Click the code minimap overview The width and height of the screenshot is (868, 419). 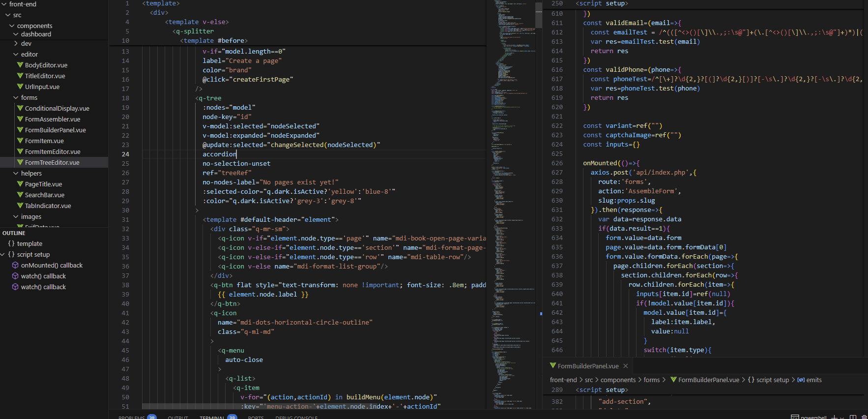click(511, 197)
